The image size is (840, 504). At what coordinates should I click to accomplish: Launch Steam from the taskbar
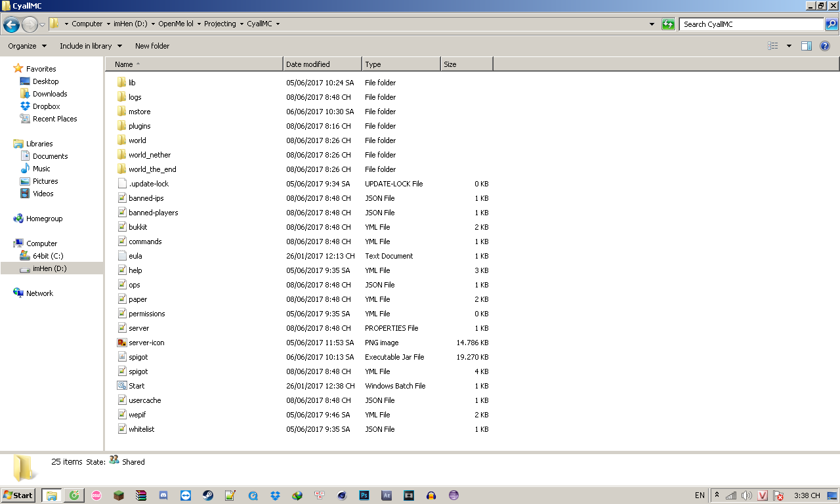(207, 495)
